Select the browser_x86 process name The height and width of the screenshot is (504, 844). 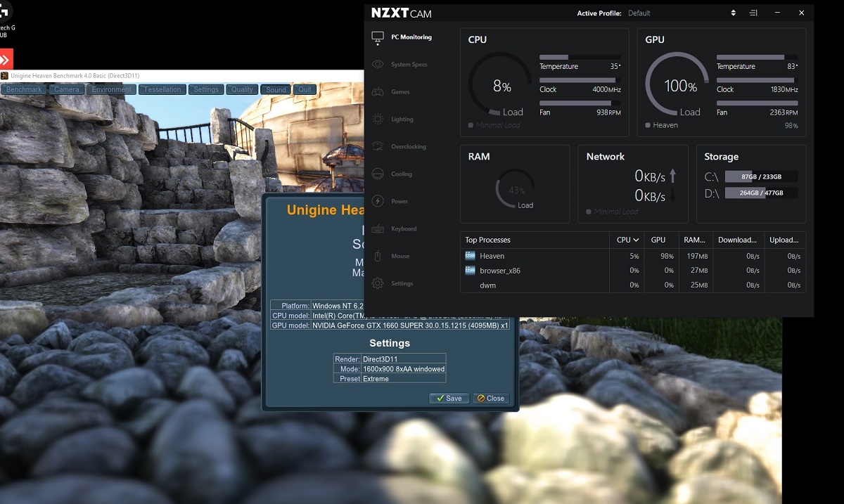coord(500,271)
